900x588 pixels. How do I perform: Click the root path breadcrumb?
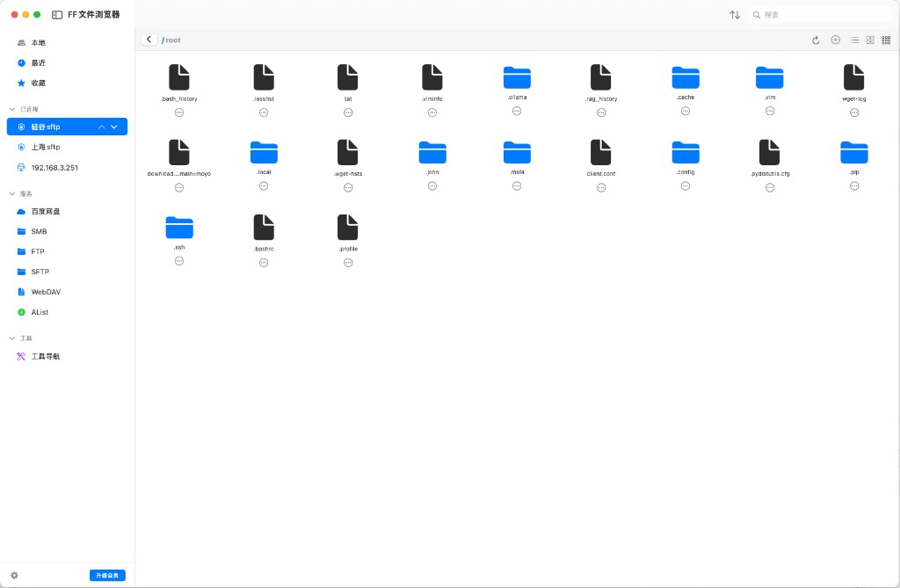[172, 40]
